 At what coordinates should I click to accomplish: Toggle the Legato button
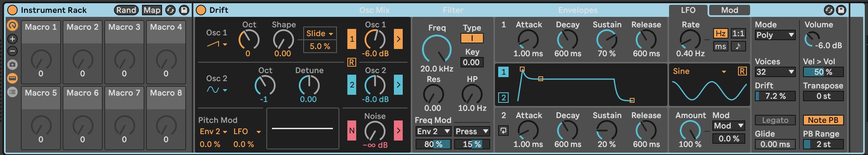pos(775,120)
